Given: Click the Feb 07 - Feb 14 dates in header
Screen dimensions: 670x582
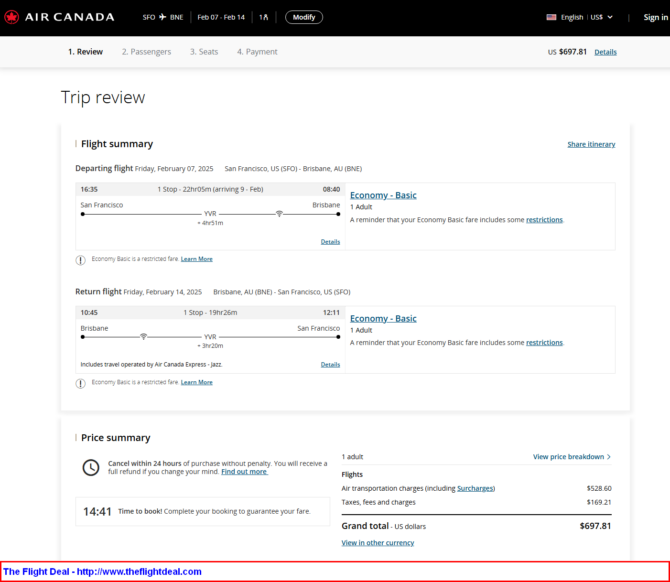Looking at the screenshot, I should pyautogui.click(x=221, y=17).
